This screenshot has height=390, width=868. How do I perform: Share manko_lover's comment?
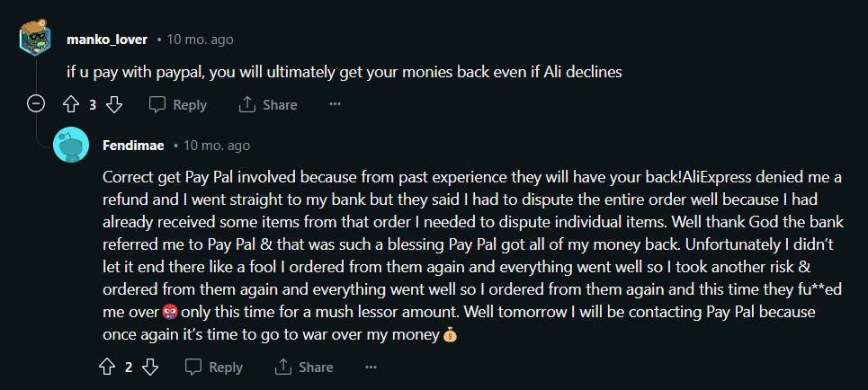click(268, 105)
